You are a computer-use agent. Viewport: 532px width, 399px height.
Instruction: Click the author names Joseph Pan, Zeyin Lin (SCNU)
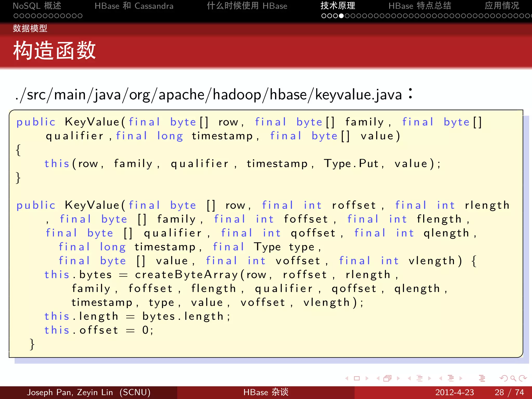coord(89,392)
